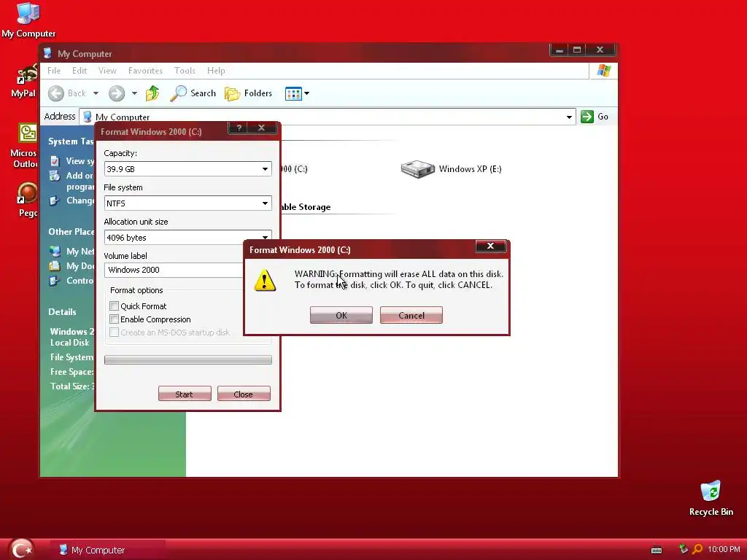This screenshot has width=747, height=560.
Task: Close the format warning dialog with X
Action: tap(490, 246)
